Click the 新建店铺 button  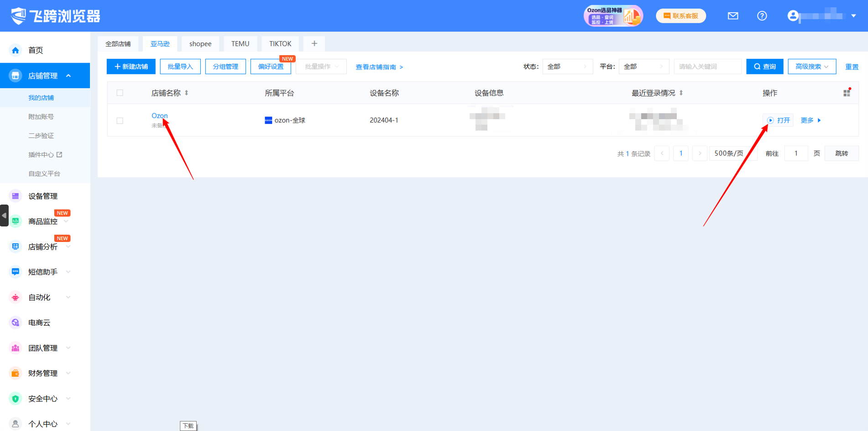(131, 67)
